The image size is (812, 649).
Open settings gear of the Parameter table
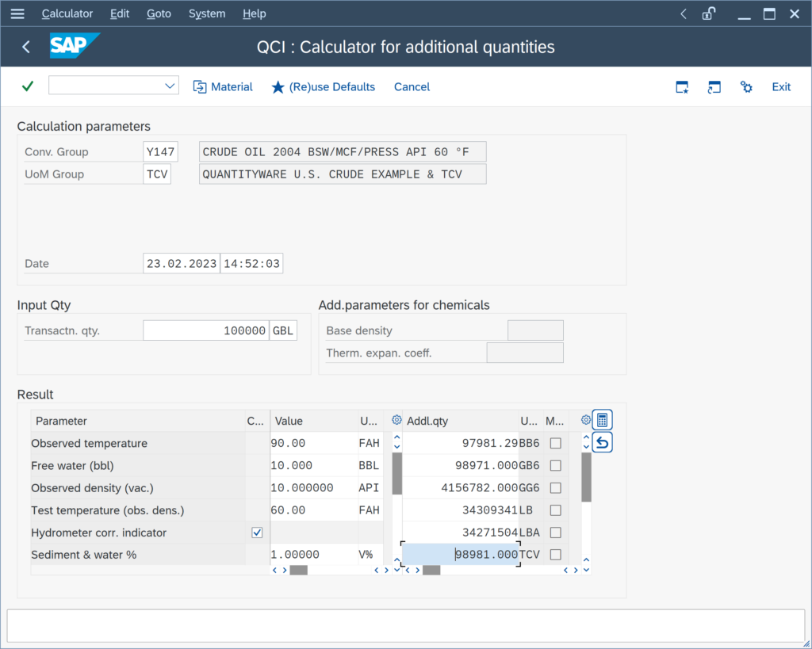pos(396,420)
